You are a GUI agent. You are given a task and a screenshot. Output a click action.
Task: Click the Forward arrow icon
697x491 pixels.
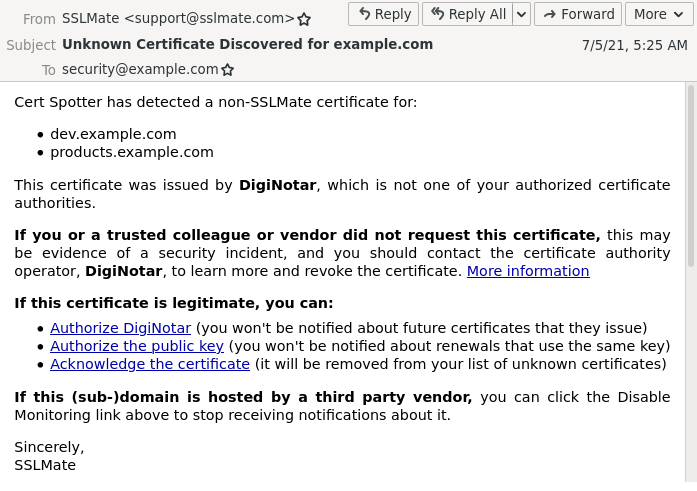click(549, 14)
